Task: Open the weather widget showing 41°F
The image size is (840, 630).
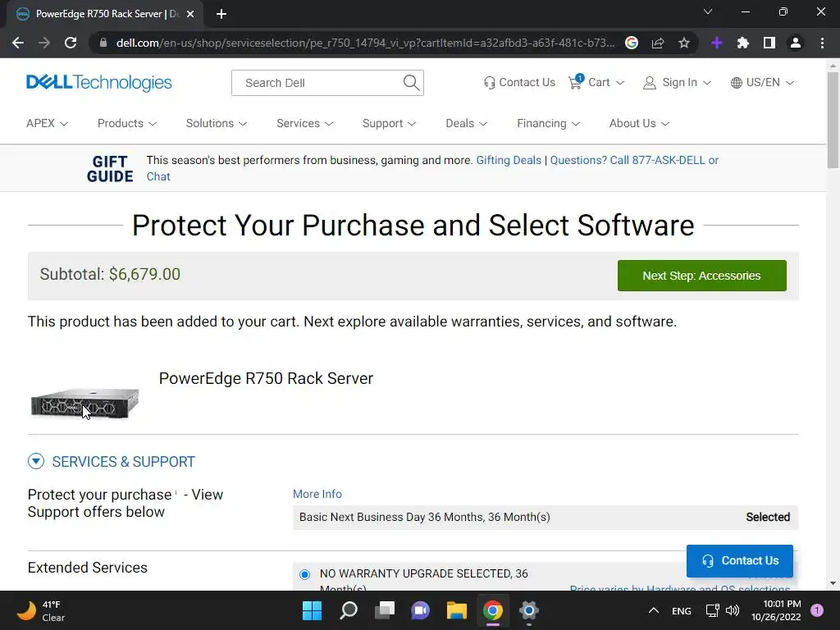Action: [41, 610]
